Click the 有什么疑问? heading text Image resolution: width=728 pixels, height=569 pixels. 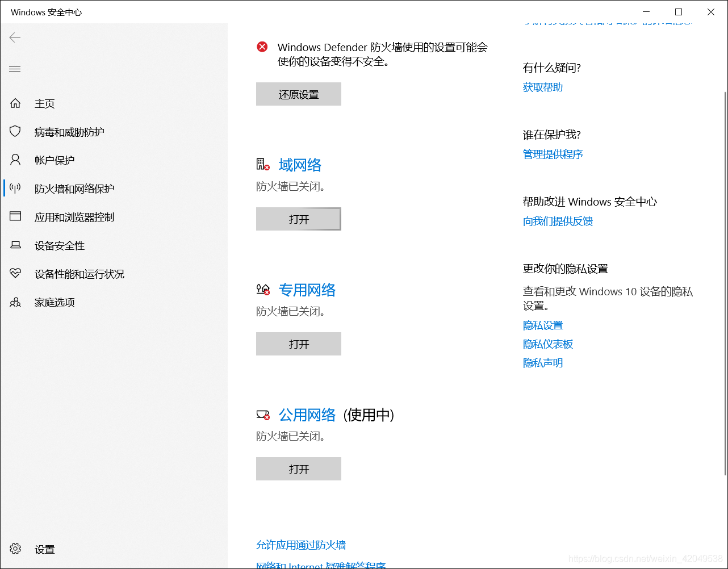552,68
